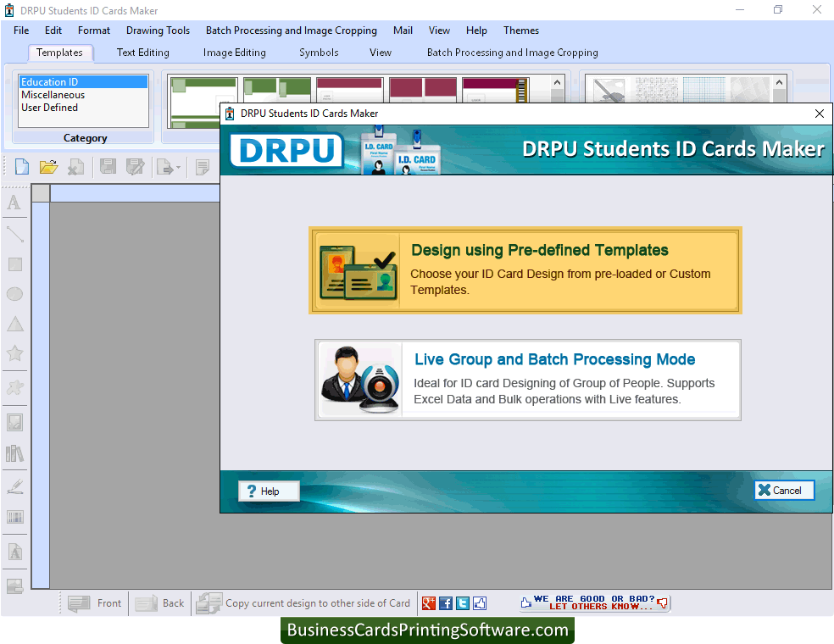
Task: Open Batch Processing and Image Cropping menu
Action: [x=292, y=31]
